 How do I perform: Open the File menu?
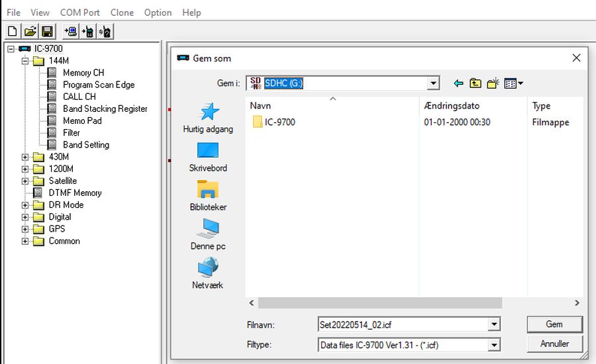click(13, 13)
